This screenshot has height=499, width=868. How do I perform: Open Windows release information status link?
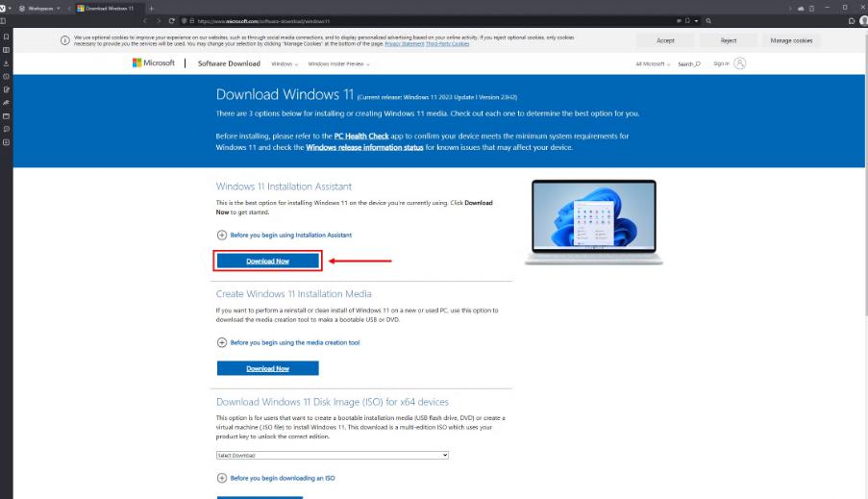click(x=364, y=147)
